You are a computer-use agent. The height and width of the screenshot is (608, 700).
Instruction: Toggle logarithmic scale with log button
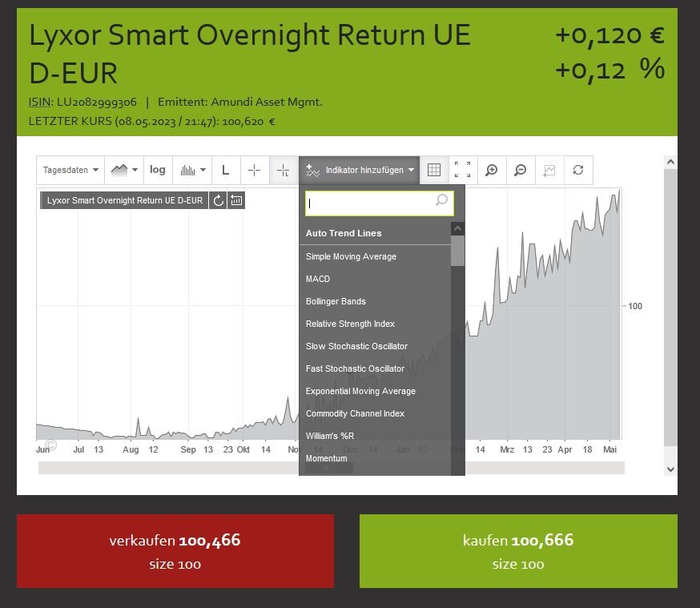click(x=158, y=170)
